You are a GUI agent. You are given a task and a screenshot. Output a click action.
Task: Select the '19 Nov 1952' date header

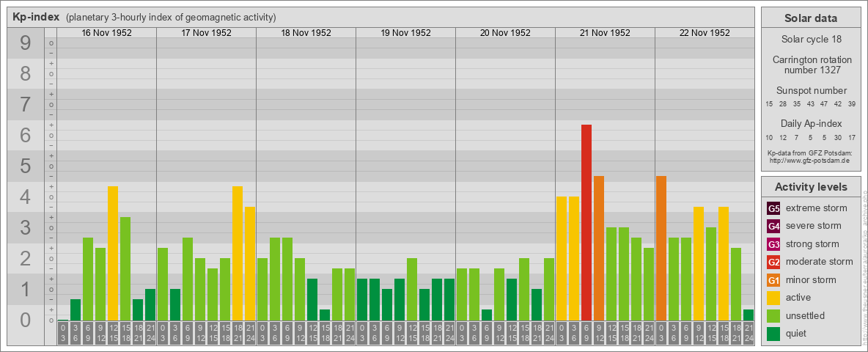pos(405,33)
